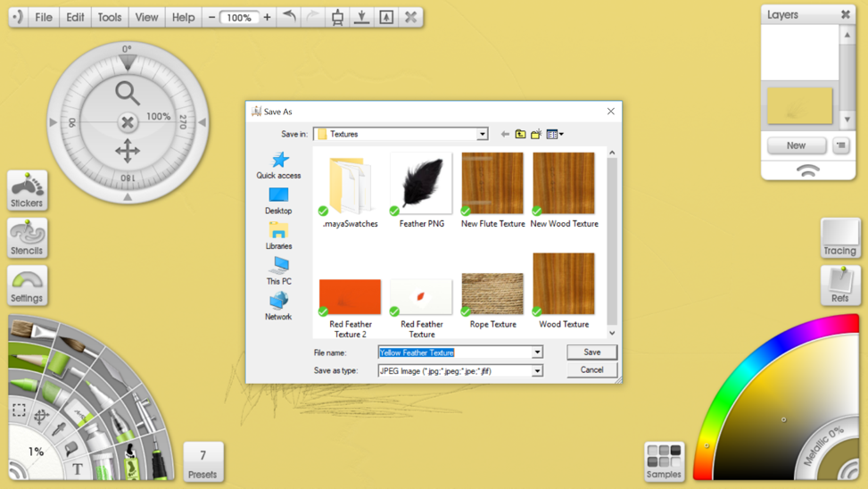Screen dimensions: 868x489
Task: Select the Felt Pen marker tool
Action: click(98, 394)
